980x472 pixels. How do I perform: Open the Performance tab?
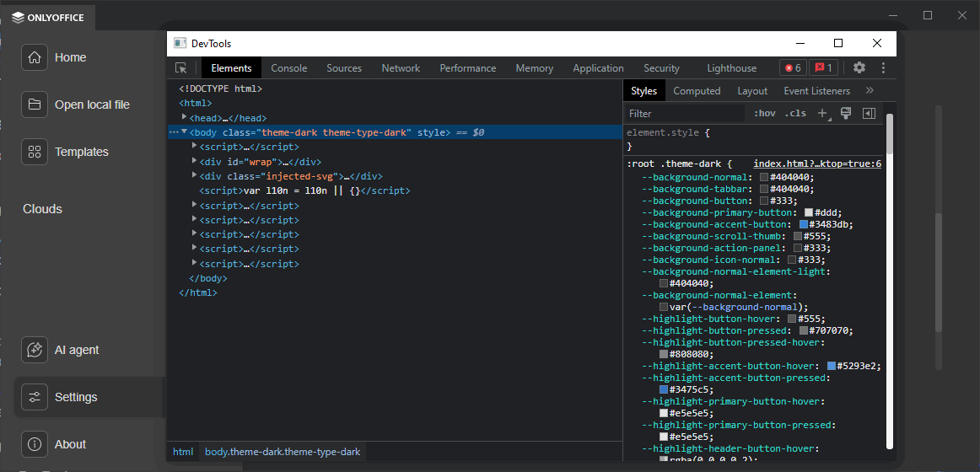click(x=467, y=68)
